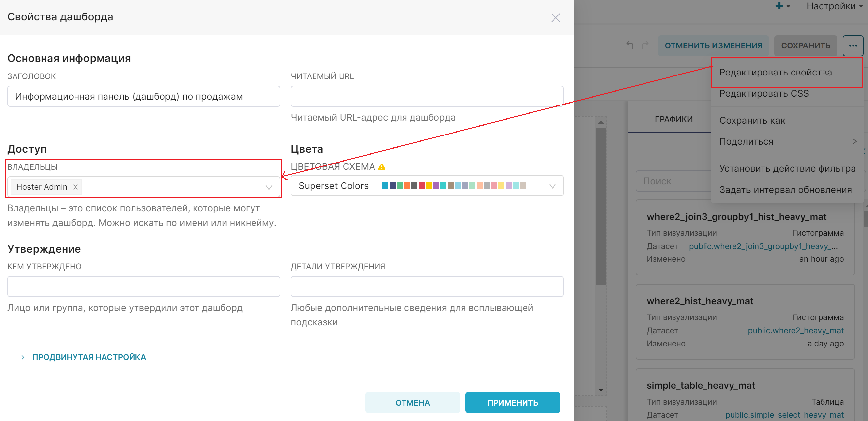Click the Отмена button
The width and height of the screenshot is (868, 421).
click(412, 403)
